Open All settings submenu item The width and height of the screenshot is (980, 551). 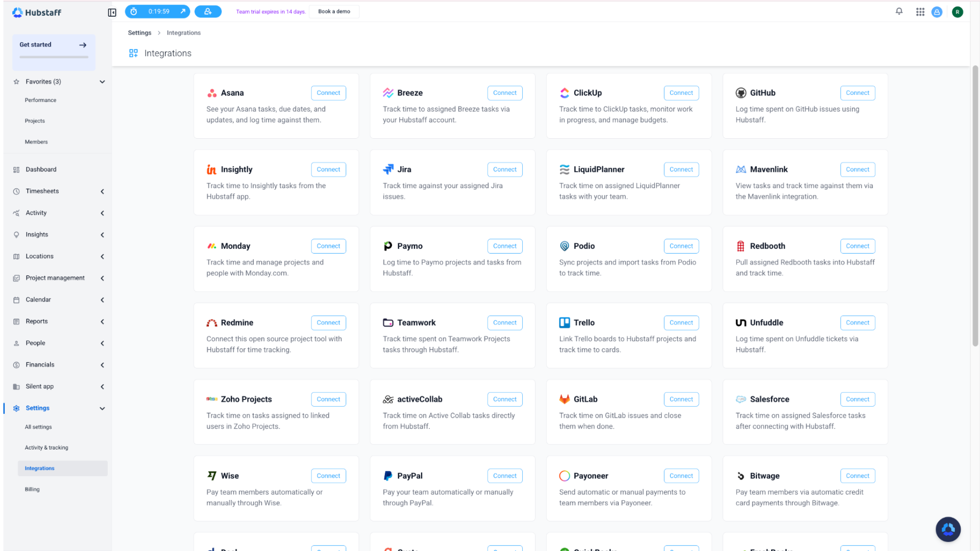point(38,427)
